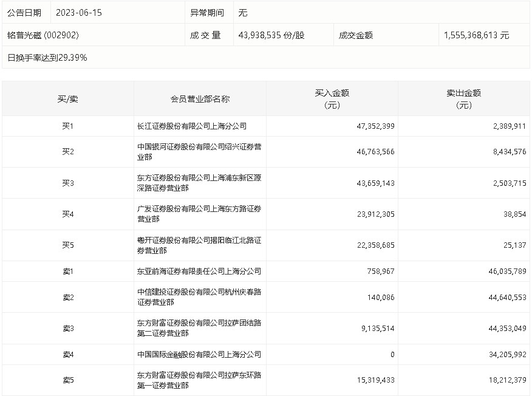Click 东方财富证券拉萨东环路第一 branch name
This screenshot has height=396, width=532.
199,380
